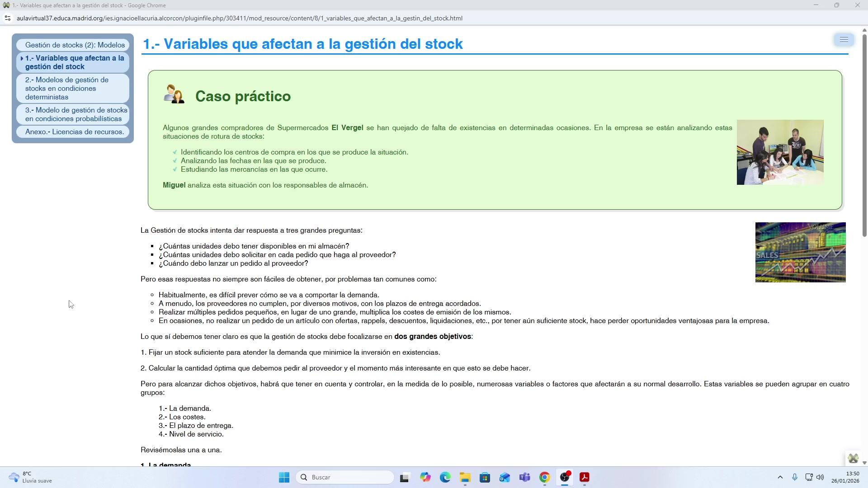Click the URL address bar text
The height and width of the screenshot is (488, 868).
click(239, 19)
